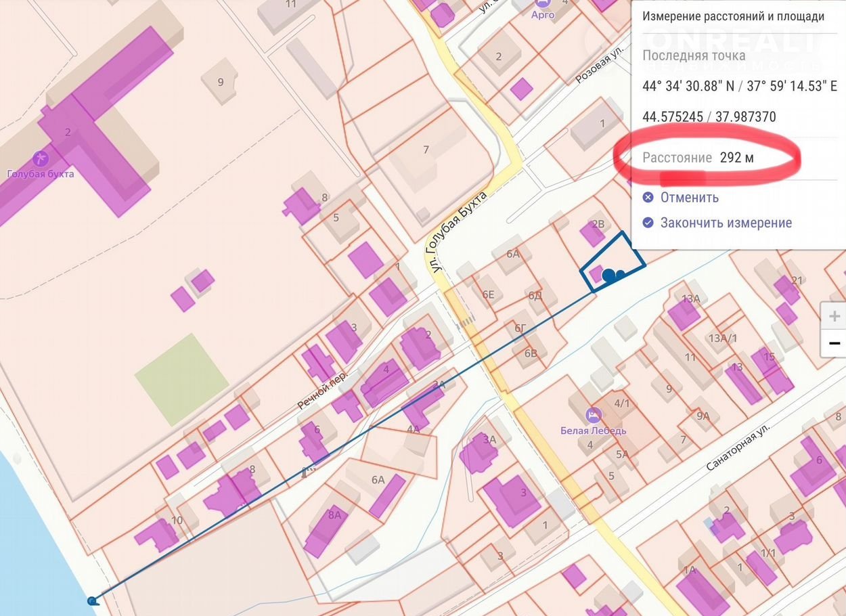Image resolution: width=846 pixels, height=616 pixels.
Task: Click the Голубая бухта beach marker icon
Action: 41,158
